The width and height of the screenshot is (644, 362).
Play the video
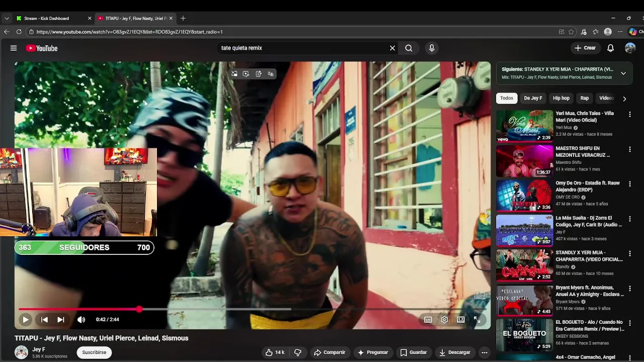(25, 319)
